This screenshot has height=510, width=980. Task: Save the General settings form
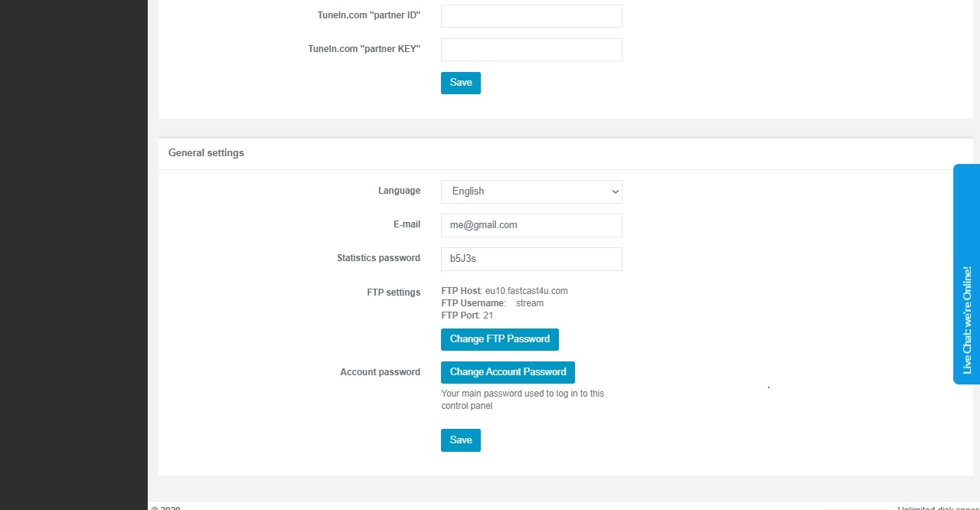[x=461, y=440]
